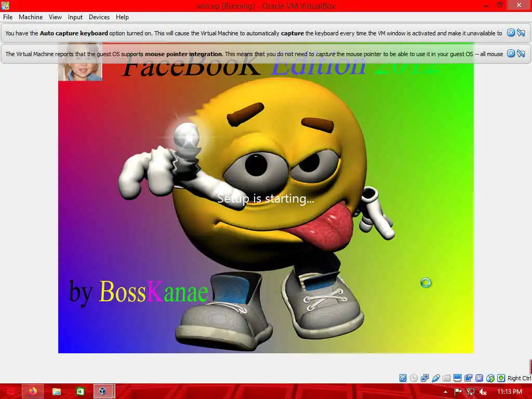The height and width of the screenshot is (399, 532).
Task: Click the muted volume tray icon
Action: (x=483, y=392)
